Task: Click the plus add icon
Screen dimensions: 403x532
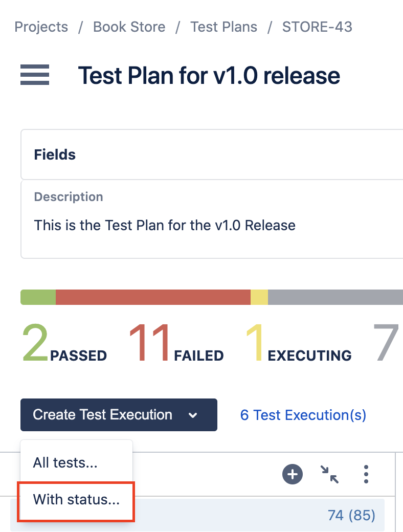Action: (x=293, y=474)
